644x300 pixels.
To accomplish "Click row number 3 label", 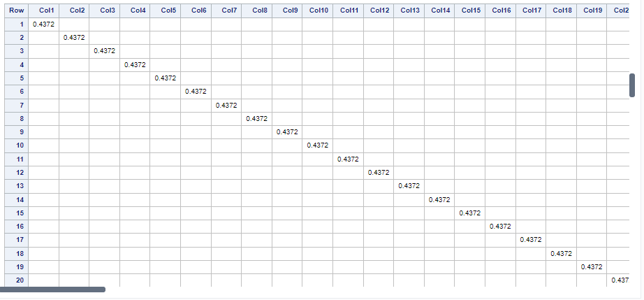I will click(22, 51).
